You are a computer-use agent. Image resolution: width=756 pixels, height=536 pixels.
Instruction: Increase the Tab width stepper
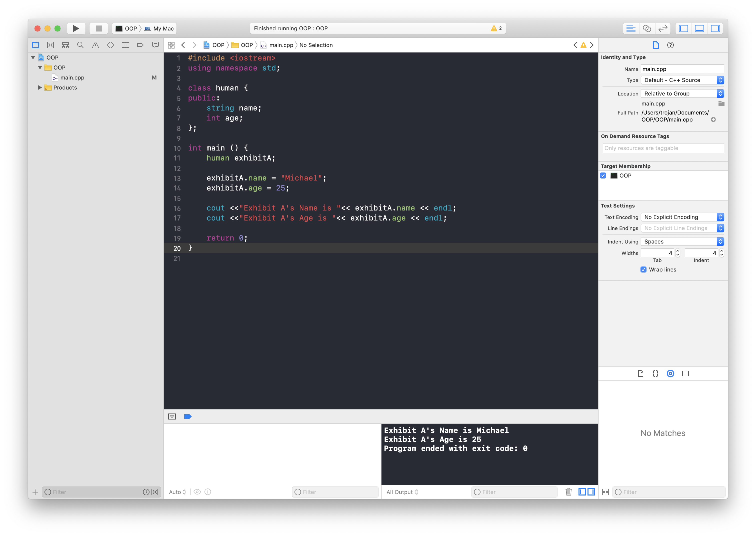677,251
